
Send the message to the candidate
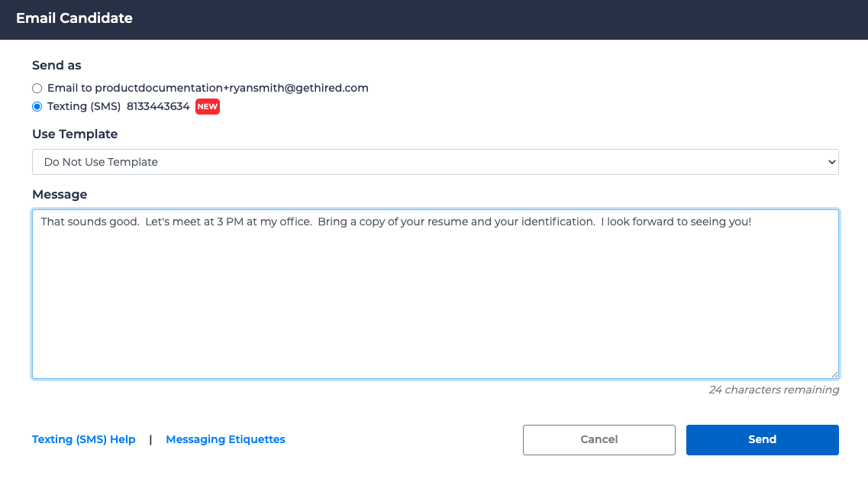point(762,439)
